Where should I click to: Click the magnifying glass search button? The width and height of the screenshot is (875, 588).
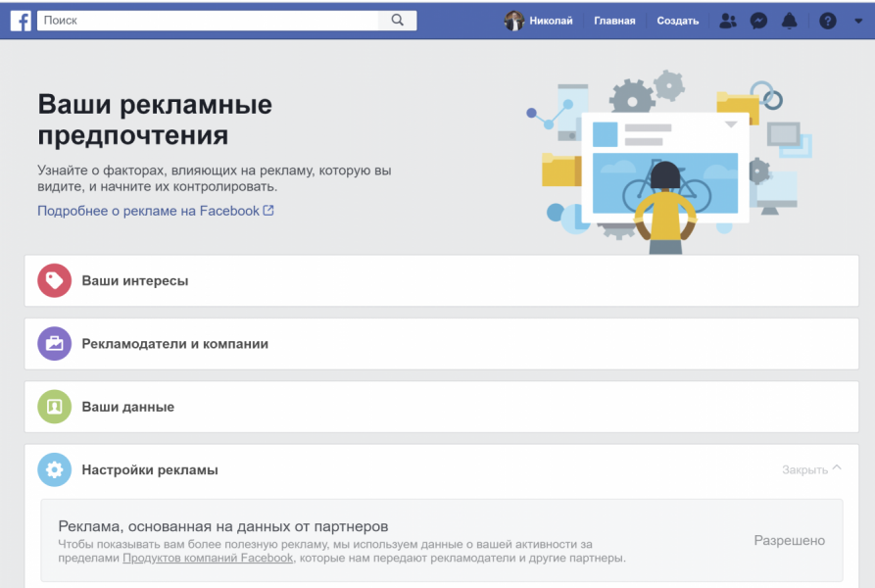[x=397, y=21]
